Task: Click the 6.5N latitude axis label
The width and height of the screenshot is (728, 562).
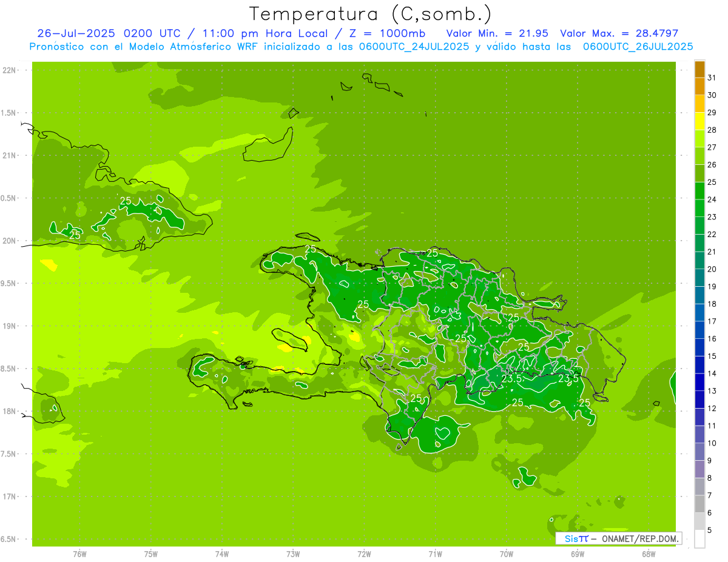Action: [x=8, y=540]
